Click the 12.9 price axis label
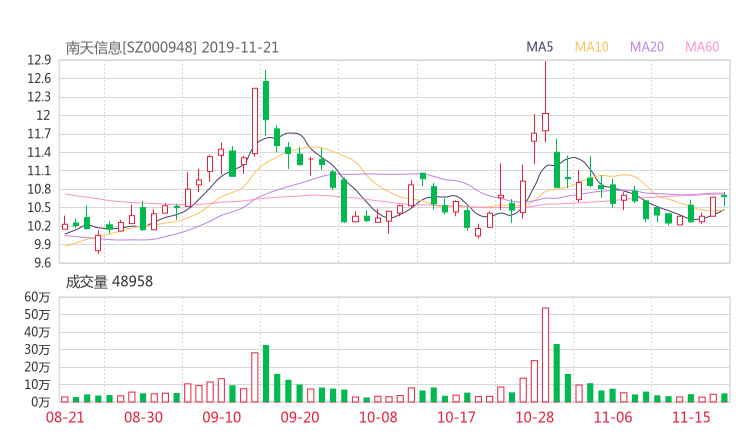740x440 pixels. [39, 60]
